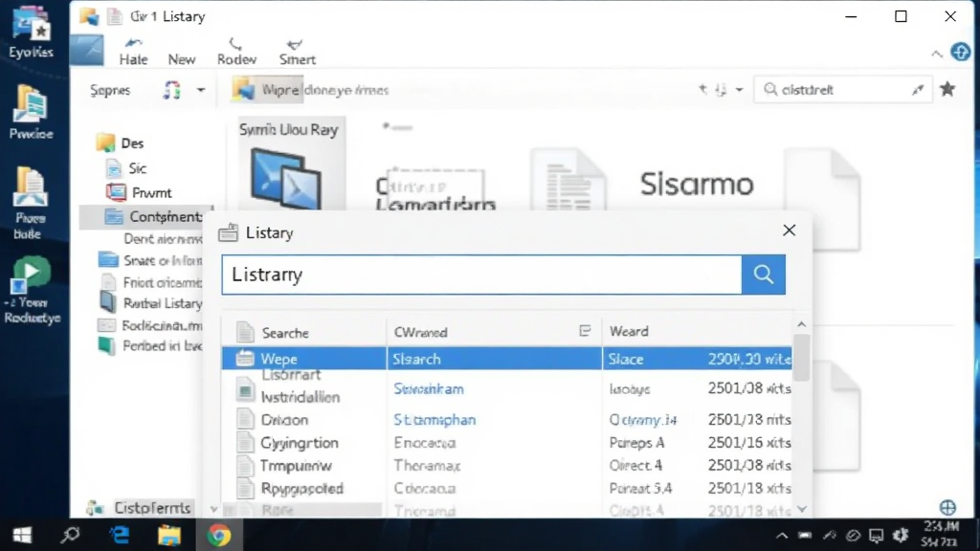Image resolution: width=980 pixels, height=551 pixels.
Task: Click the globe icon at window bottom right
Action: 947,507
